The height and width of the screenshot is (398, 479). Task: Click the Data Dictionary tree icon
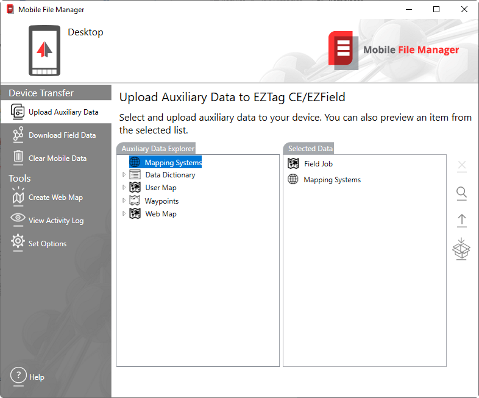135,174
